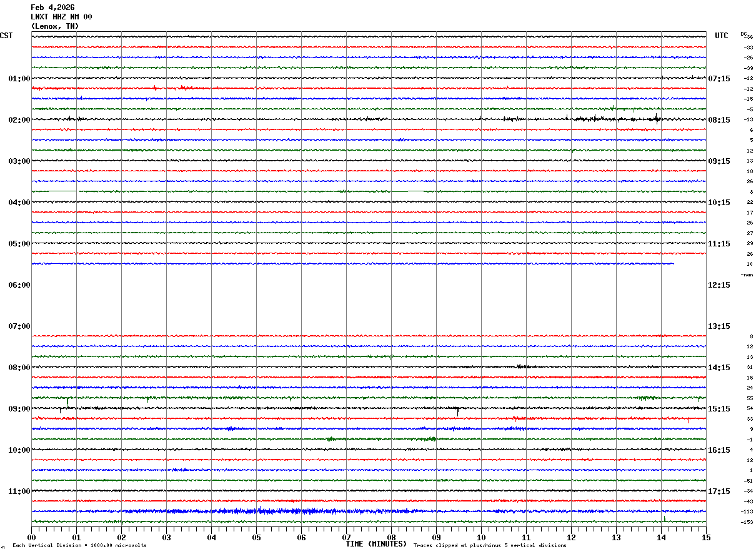
Task: Click the "TIME (MINUTES)" axis title
Action: tap(377, 544)
